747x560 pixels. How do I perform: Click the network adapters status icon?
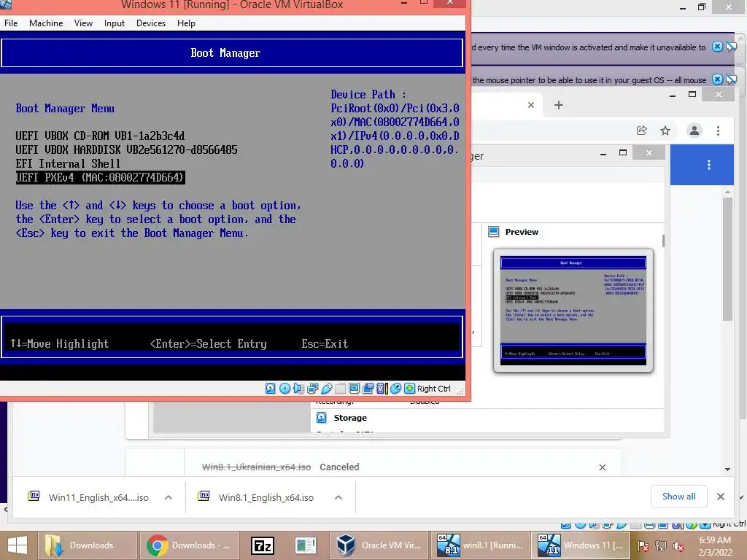click(312, 389)
